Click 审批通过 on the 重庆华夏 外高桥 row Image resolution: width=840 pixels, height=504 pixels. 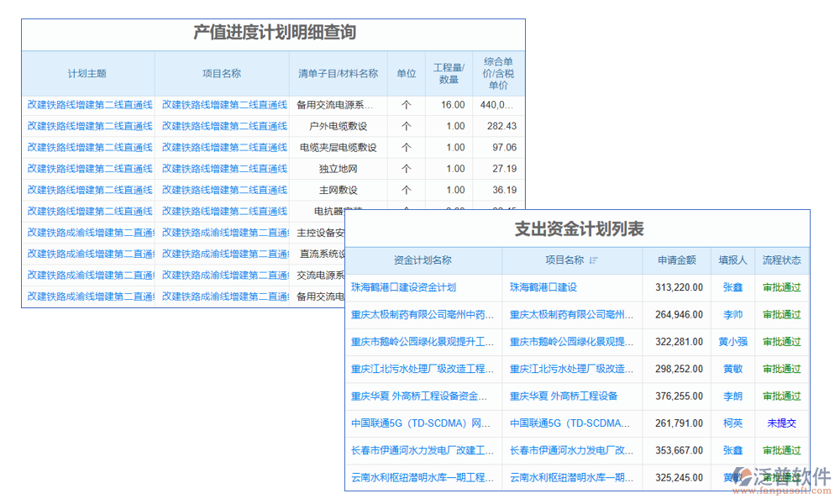coord(782,396)
